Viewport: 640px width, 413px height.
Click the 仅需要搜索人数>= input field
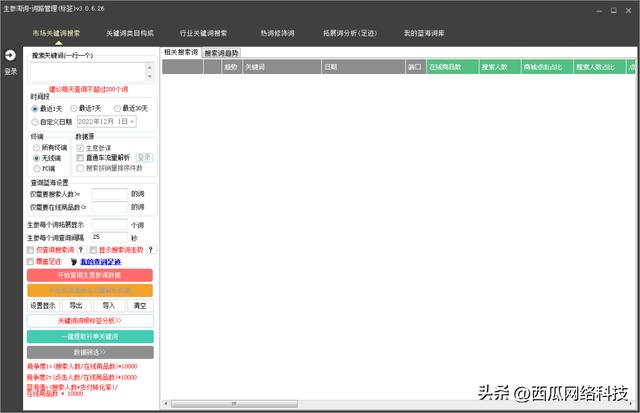110,194
